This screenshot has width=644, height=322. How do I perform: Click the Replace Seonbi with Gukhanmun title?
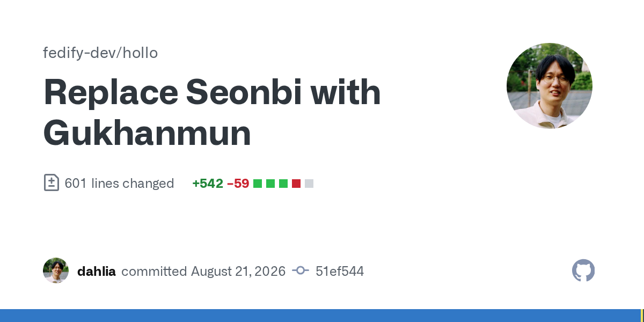click(x=212, y=113)
